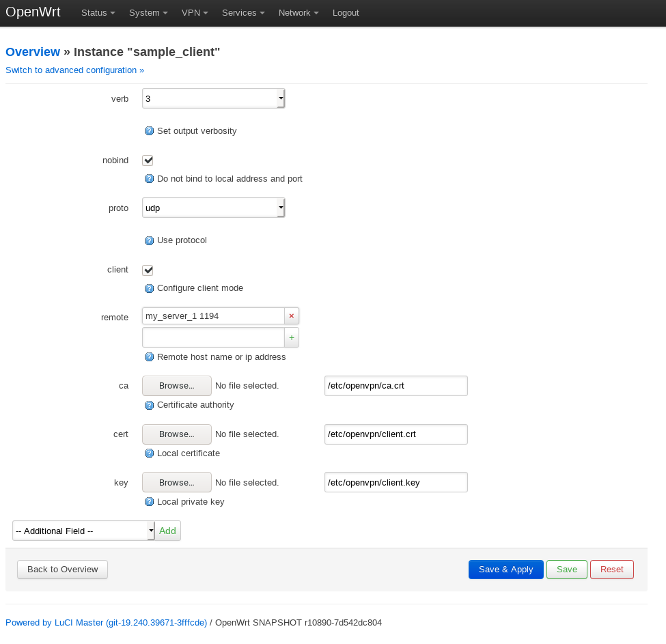Open the Services menu
666x644 pixels.
click(x=243, y=13)
